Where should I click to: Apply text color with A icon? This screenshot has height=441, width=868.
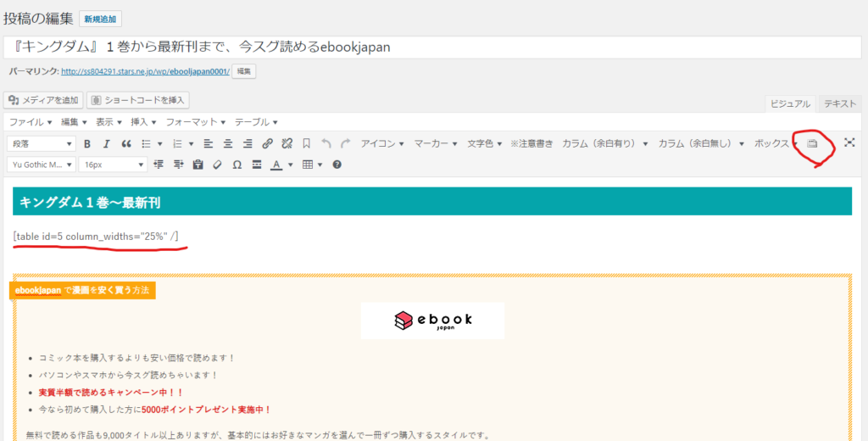click(276, 165)
